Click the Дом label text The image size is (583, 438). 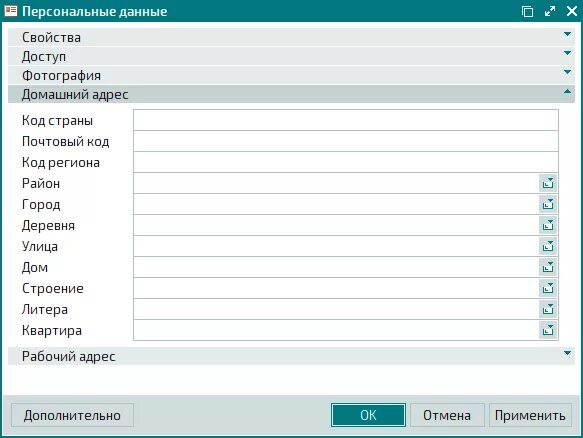click(x=35, y=267)
